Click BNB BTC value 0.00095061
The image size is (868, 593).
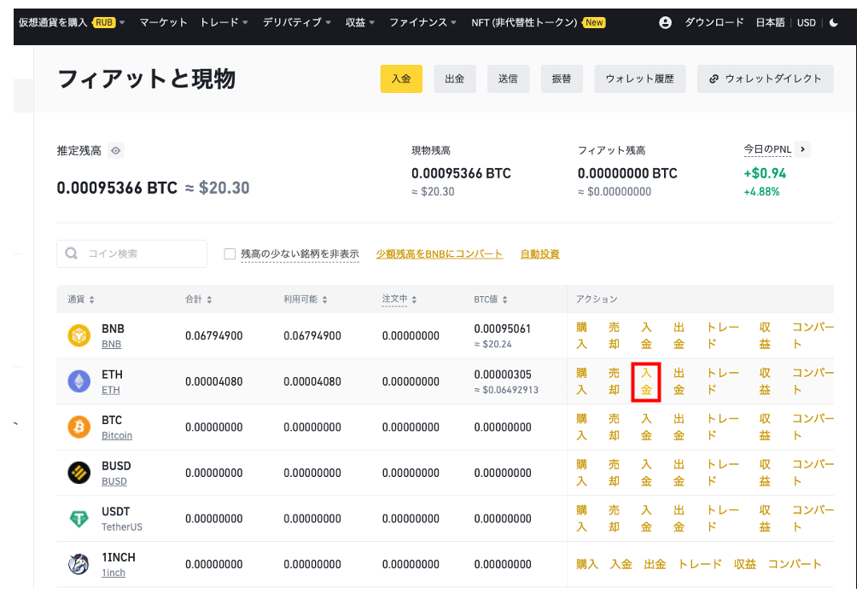(x=502, y=328)
